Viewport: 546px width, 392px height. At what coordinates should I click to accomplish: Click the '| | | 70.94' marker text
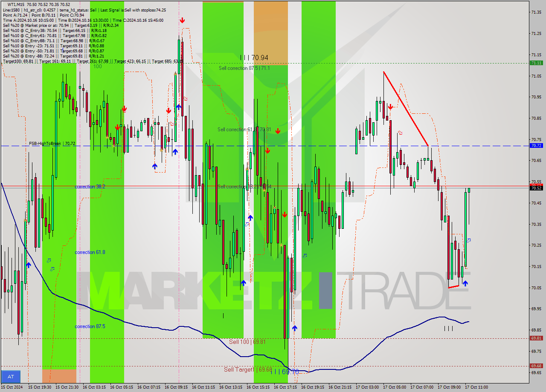coord(254,58)
